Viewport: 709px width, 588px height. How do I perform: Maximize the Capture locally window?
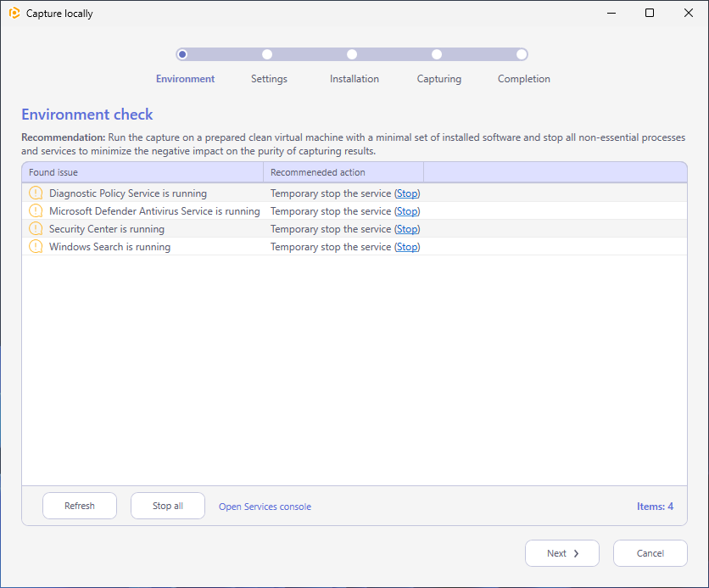point(650,13)
